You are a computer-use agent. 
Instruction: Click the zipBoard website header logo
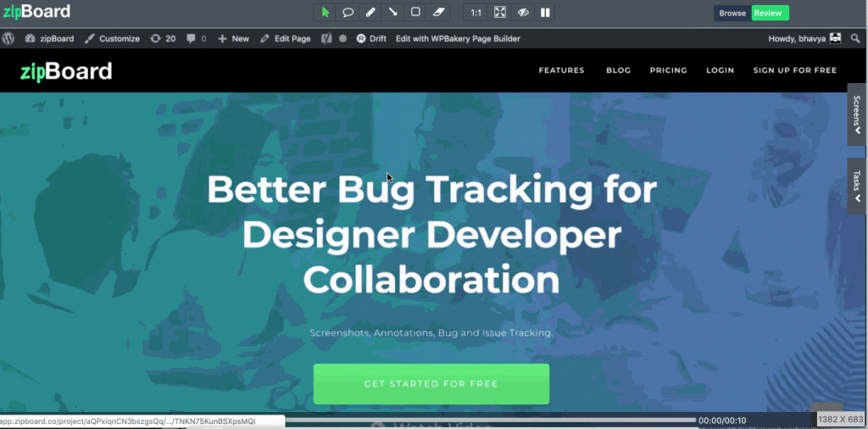[66, 71]
